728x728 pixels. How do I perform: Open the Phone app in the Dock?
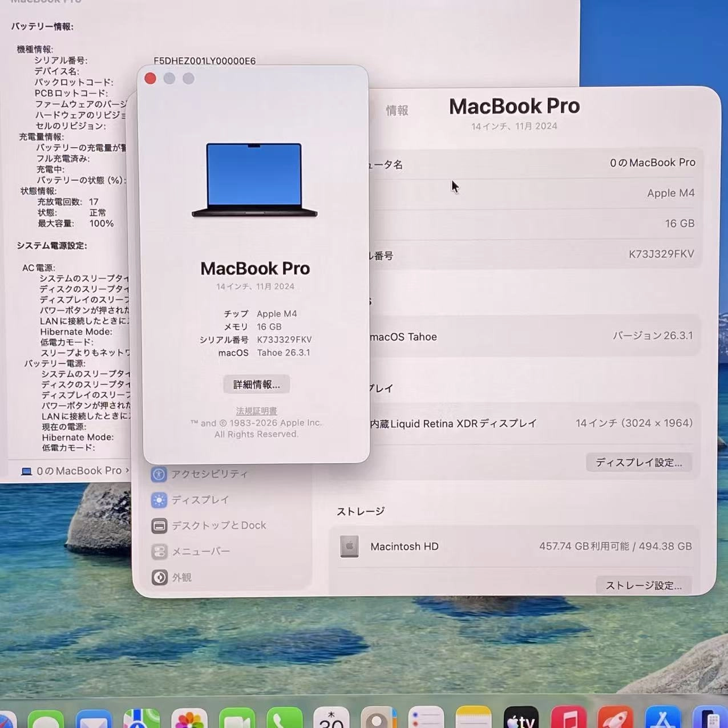[284, 718]
